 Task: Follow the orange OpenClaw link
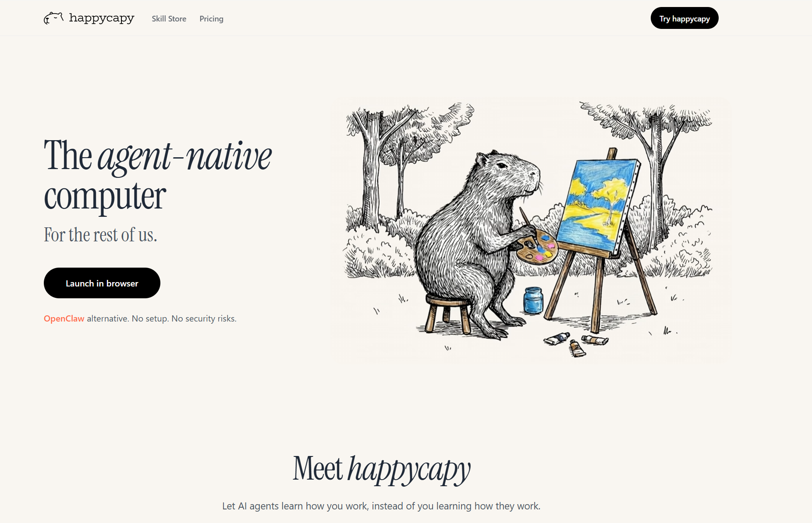point(64,318)
